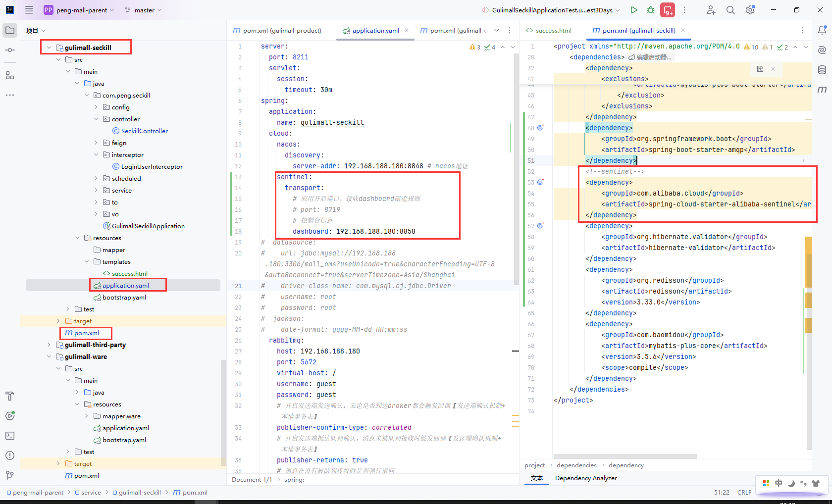Screen dimensions: 832x504
Task: Open the peng-mall-parent project dropdown
Action: (x=79, y=10)
